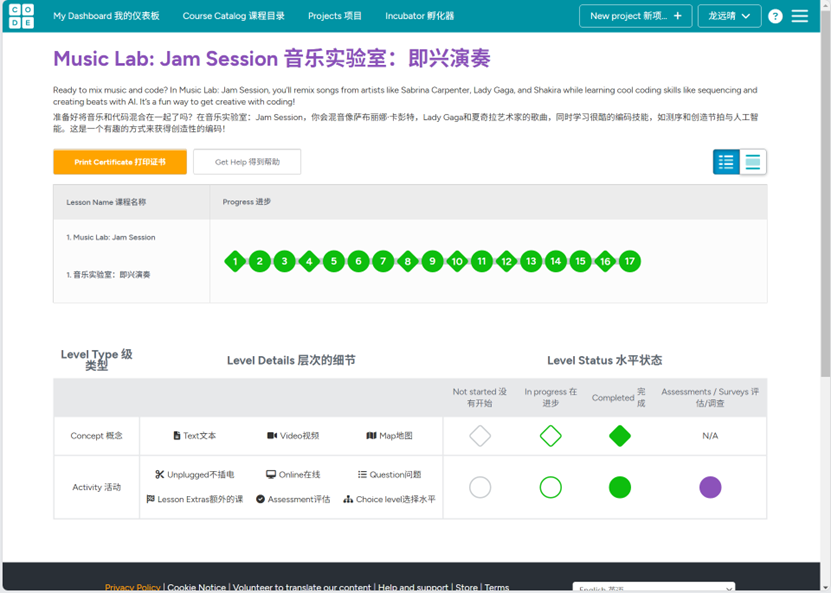Screen dimensions: 831x593
Task: Open level 13 circle bubble
Action: click(x=531, y=261)
